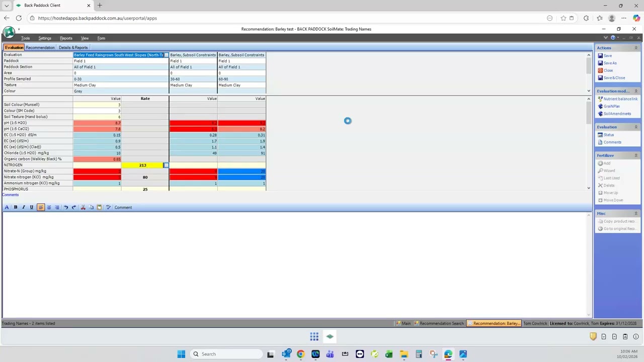Switch to Recommendation Search window tab
644x362 pixels.
coord(439,323)
